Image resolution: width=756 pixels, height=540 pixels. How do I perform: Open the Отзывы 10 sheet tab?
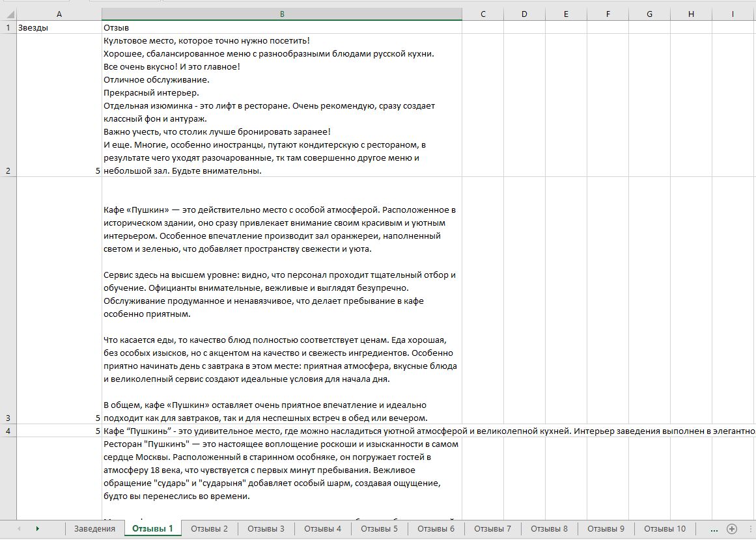(664, 528)
